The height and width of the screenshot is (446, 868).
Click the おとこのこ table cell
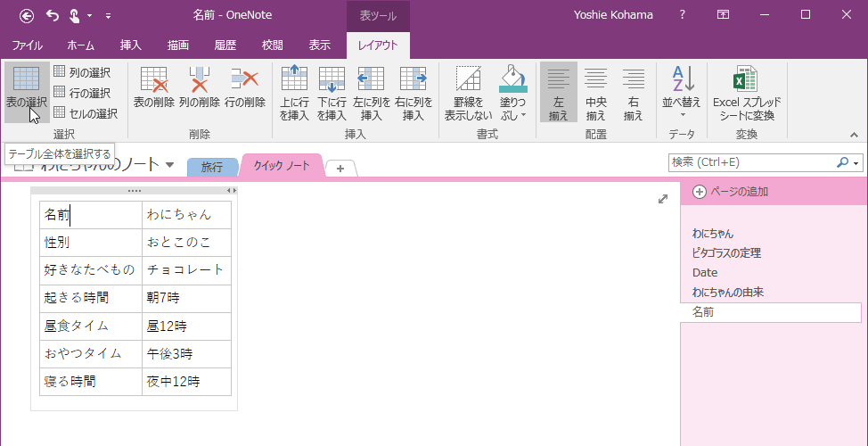pyautogui.click(x=186, y=243)
